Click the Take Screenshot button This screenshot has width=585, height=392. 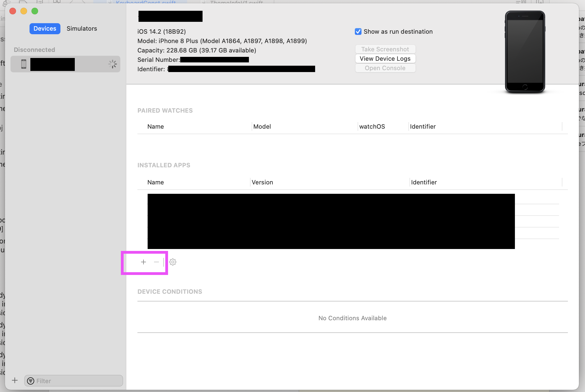385,49
